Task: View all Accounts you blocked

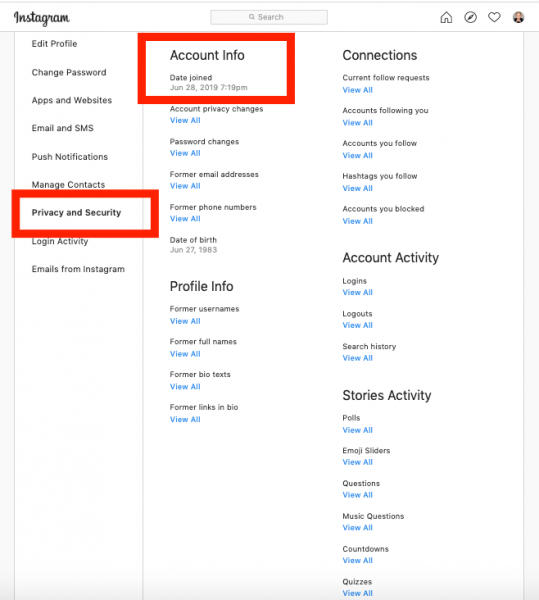Action: [358, 221]
